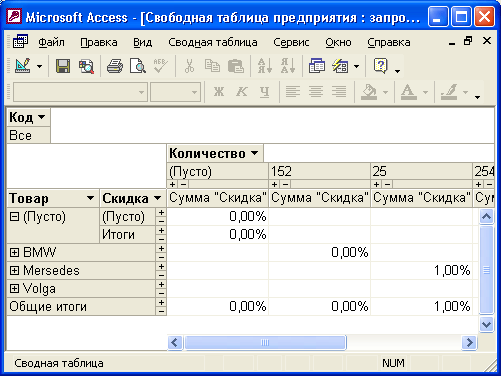Click the Общие итоги row header
The image size is (501, 376).
pyautogui.click(x=81, y=307)
